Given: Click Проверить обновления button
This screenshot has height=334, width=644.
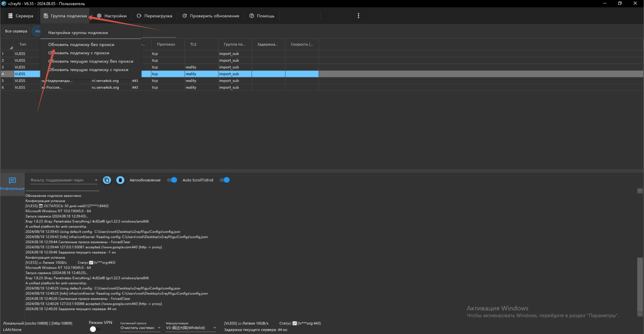Looking at the screenshot, I should pyautogui.click(x=210, y=16).
